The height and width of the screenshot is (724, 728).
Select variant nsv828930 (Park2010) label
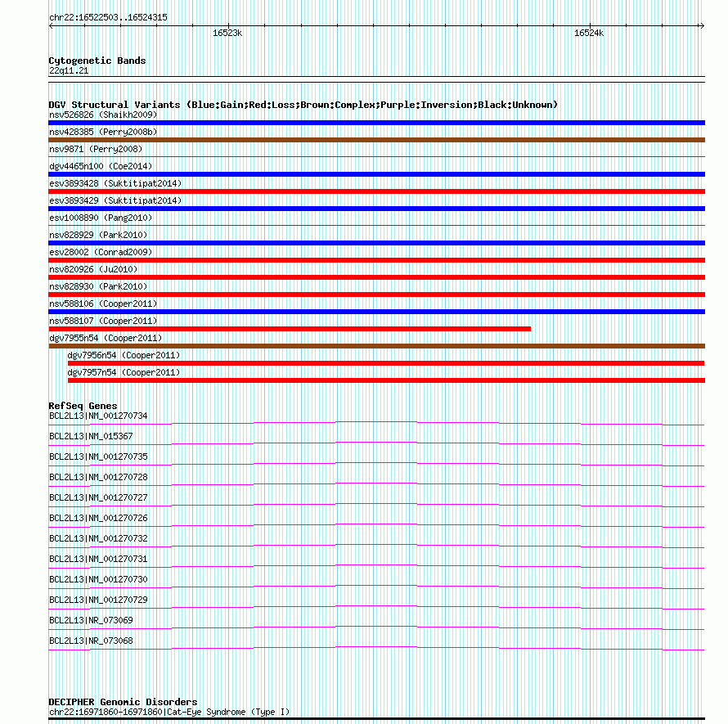[x=98, y=286]
